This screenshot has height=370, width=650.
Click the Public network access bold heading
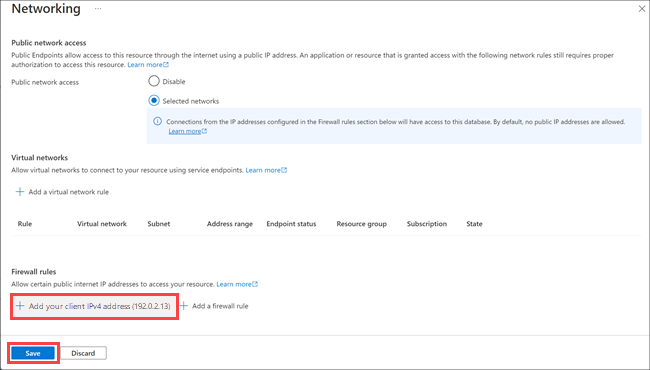49,43
